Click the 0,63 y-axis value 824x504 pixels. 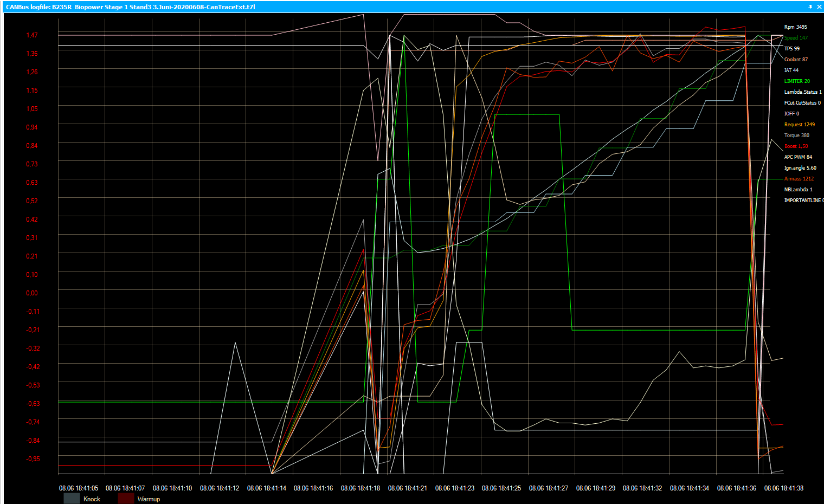[x=32, y=183]
